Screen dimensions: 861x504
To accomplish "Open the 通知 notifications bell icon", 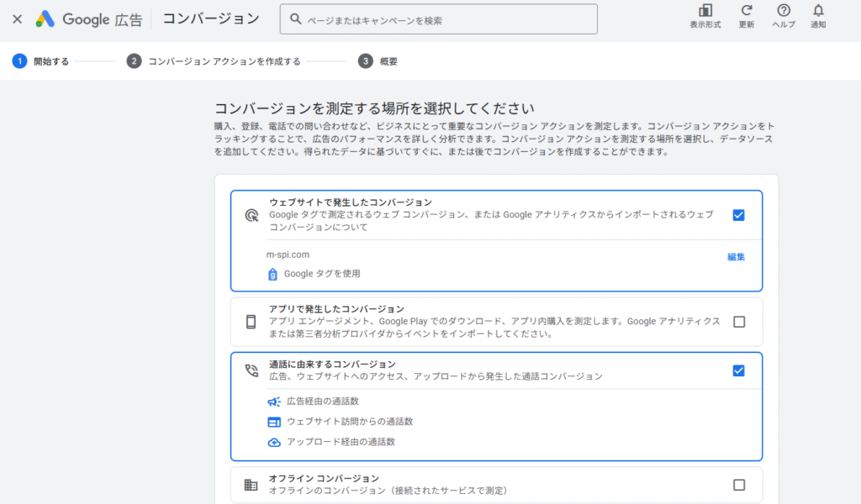I will [817, 18].
